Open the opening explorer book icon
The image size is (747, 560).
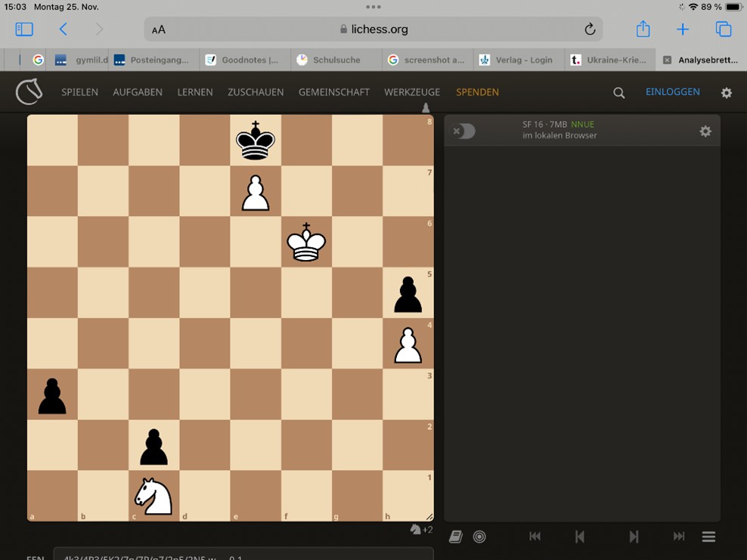pyautogui.click(x=455, y=536)
